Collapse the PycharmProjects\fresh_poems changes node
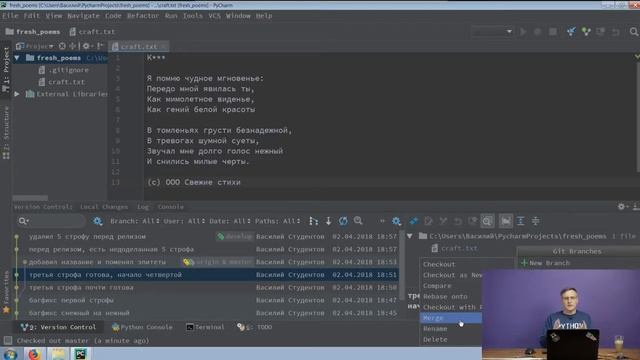This screenshot has width=640, height=360. tap(409, 236)
